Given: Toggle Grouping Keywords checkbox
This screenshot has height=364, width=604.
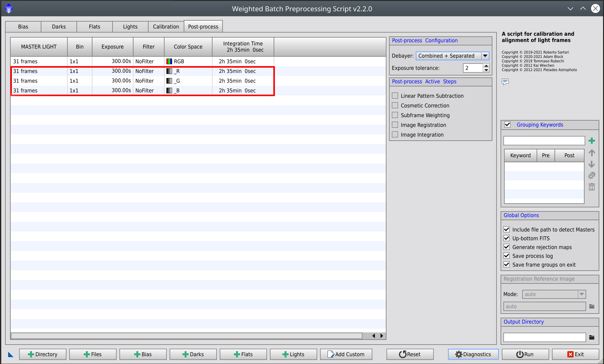Looking at the screenshot, I should [507, 124].
